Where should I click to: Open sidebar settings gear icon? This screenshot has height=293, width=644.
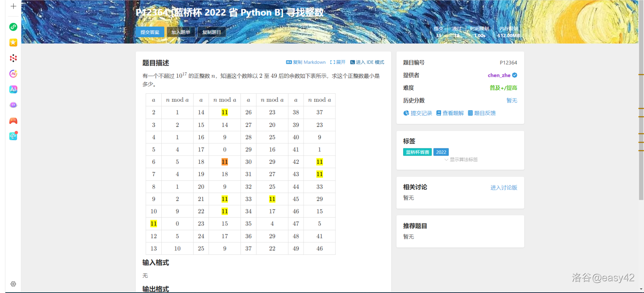[13, 284]
